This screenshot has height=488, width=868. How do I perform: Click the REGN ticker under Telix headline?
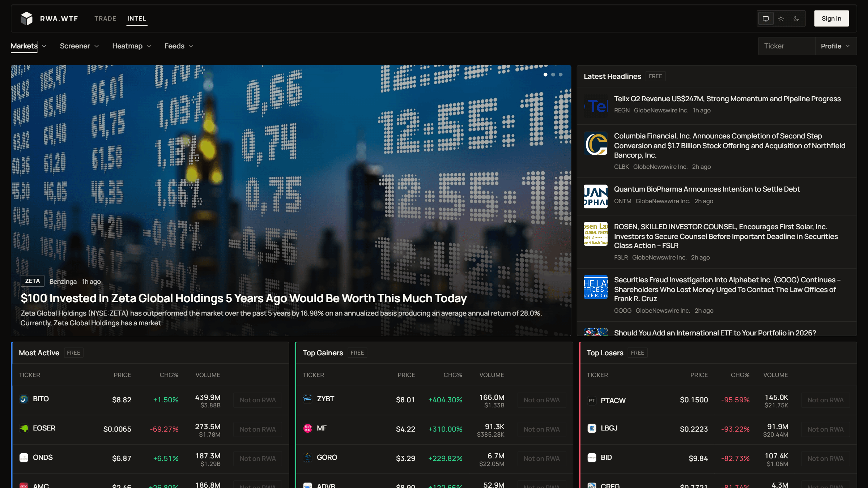[622, 110]
